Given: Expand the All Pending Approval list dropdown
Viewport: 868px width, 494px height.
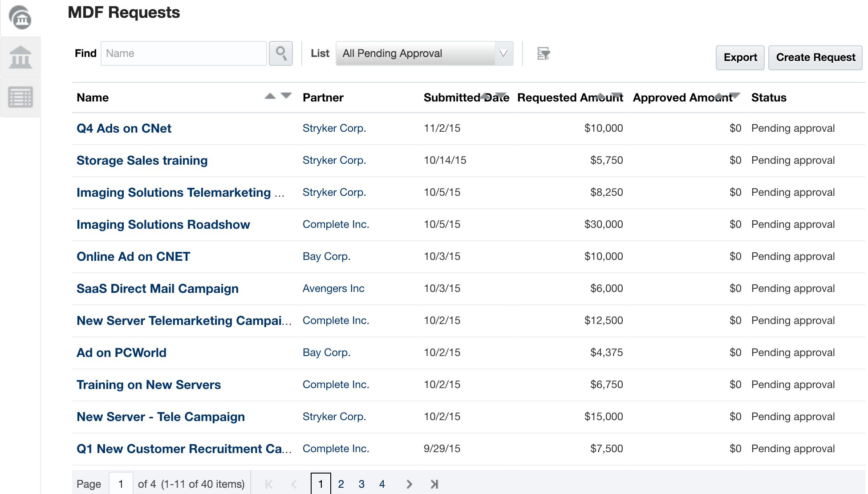Looking at the screenshot, I should pos(503,53).
